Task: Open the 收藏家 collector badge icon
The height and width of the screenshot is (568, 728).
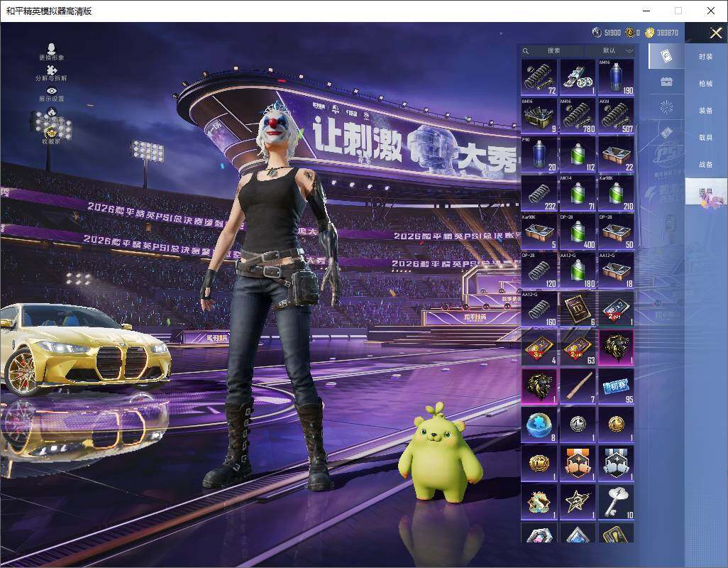Action: pyautogui.click(x=52, y=135)
